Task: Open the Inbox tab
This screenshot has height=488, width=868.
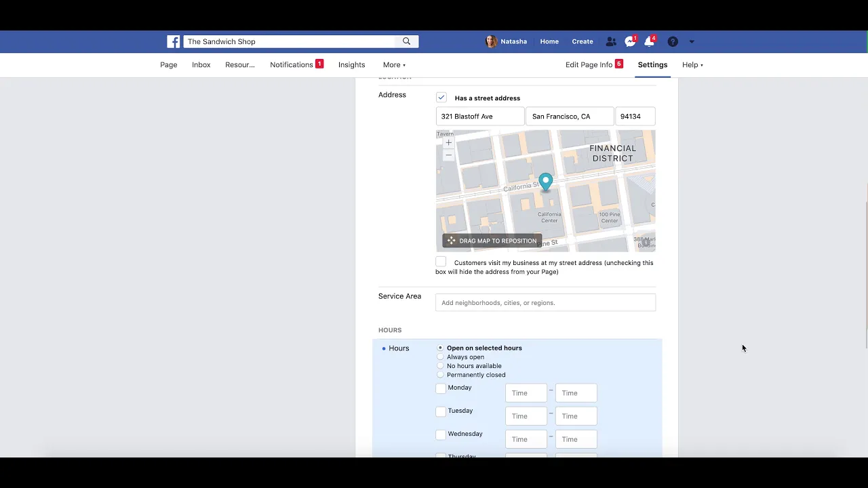Action: pos(201,65)
